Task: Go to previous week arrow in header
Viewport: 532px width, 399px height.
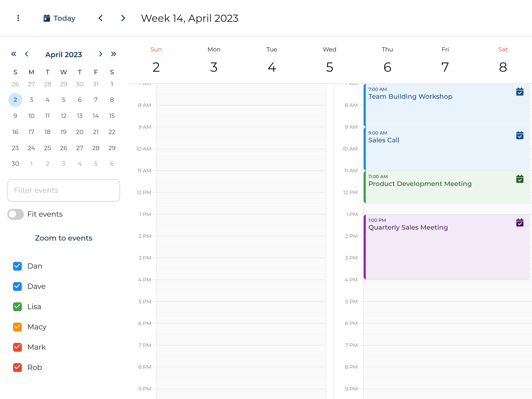Action: tap(101, 18)
